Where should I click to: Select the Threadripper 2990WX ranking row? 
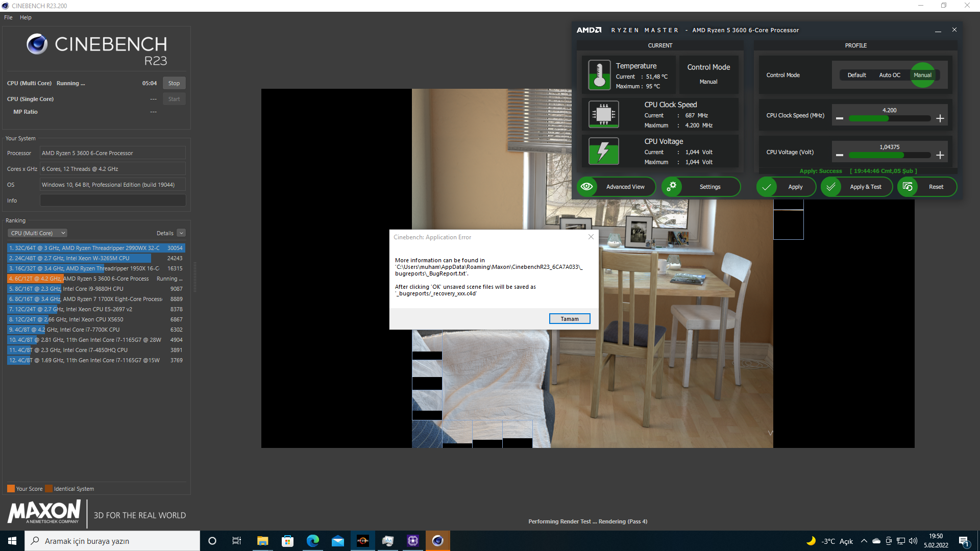pos(96,248)
